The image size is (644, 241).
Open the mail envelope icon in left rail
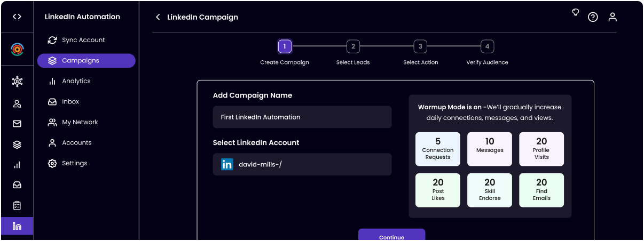[17, 124]
